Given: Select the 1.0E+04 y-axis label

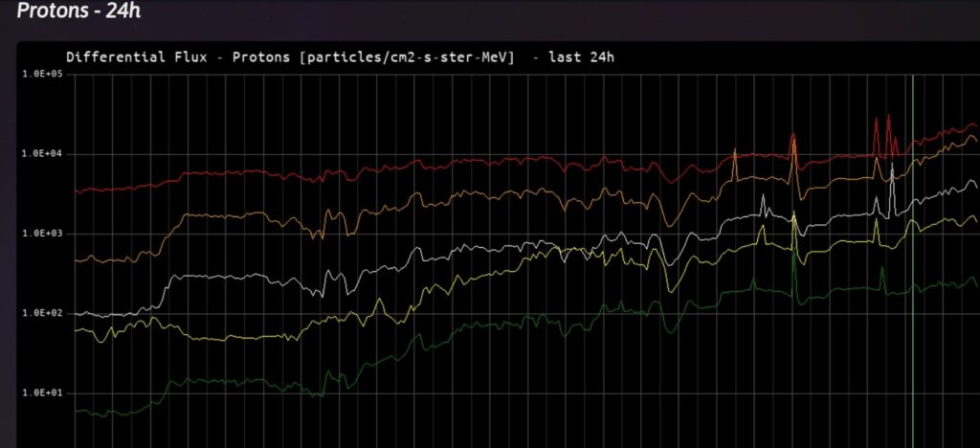Looking at the screenshot, I should pos(43,153).
